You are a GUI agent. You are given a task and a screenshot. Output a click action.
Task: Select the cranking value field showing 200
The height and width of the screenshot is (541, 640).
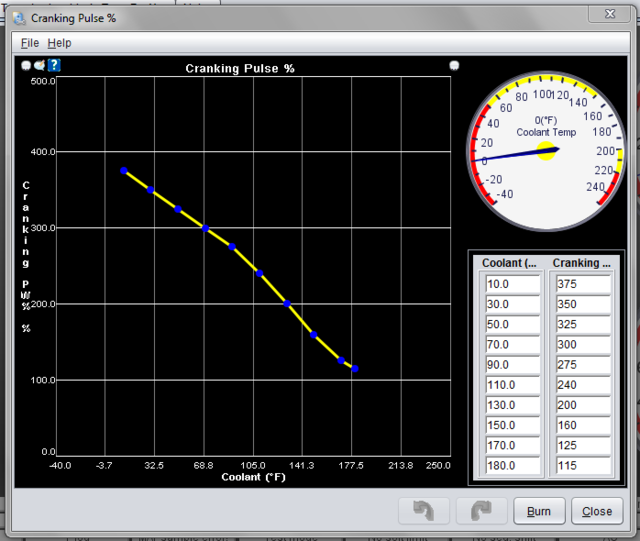coord(580,405)
